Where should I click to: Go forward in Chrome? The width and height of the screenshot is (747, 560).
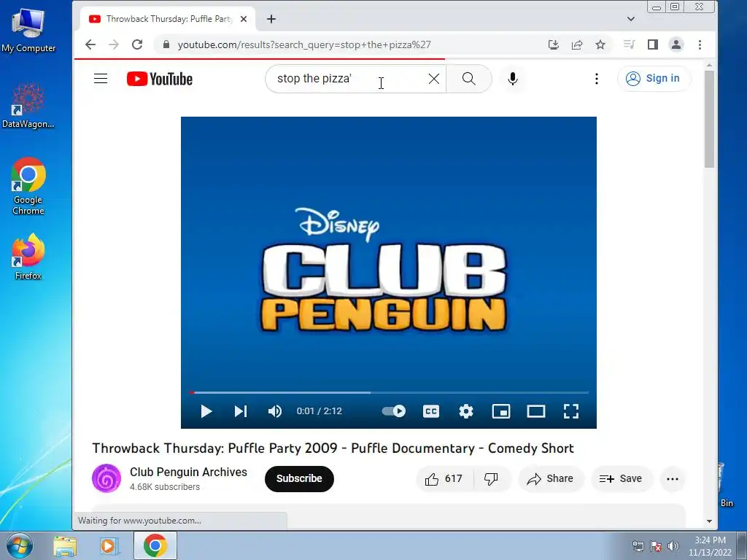point(113,44)
